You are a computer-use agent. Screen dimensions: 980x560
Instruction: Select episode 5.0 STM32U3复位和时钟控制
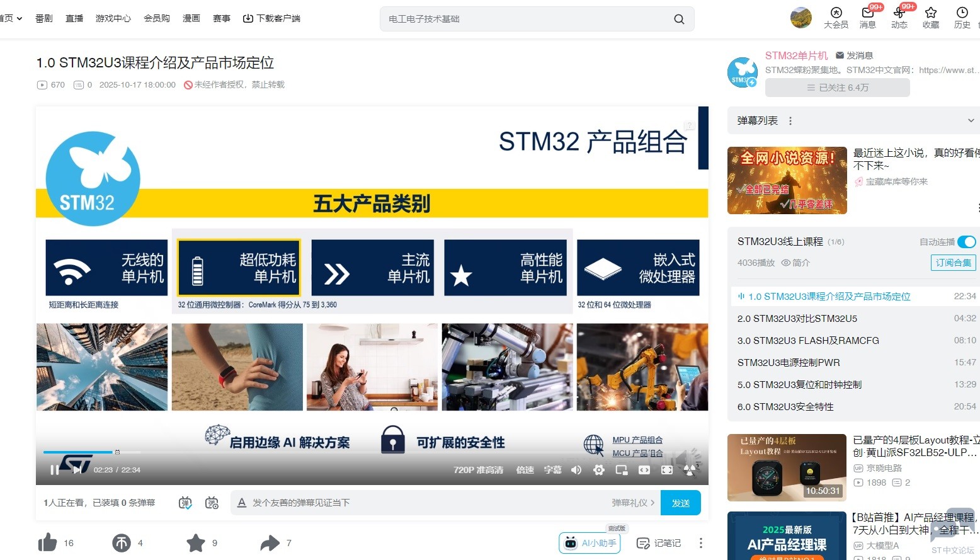[x=857, y=384]
